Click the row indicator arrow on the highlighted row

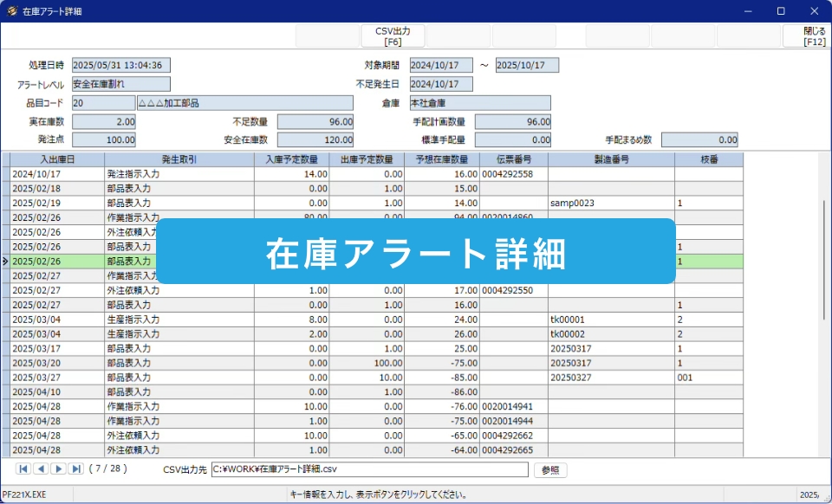coord(5,261)
